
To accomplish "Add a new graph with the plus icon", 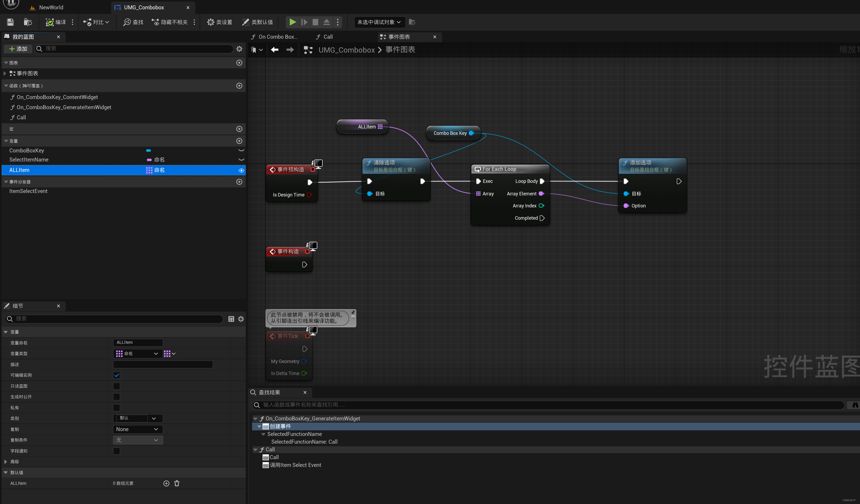I will pyautogui.click(x=239, y=63).
